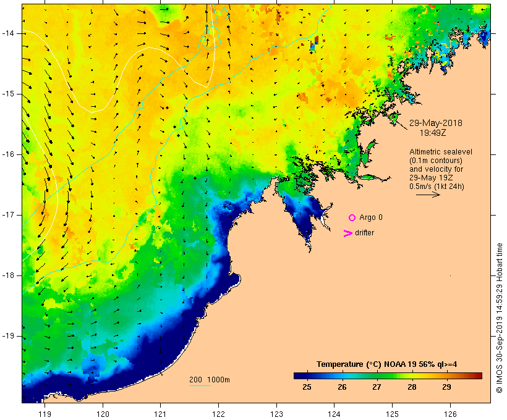The height and width of the screenshot is (420, 507).
Task: Click the latitude label -14
Action: point(8,33)
